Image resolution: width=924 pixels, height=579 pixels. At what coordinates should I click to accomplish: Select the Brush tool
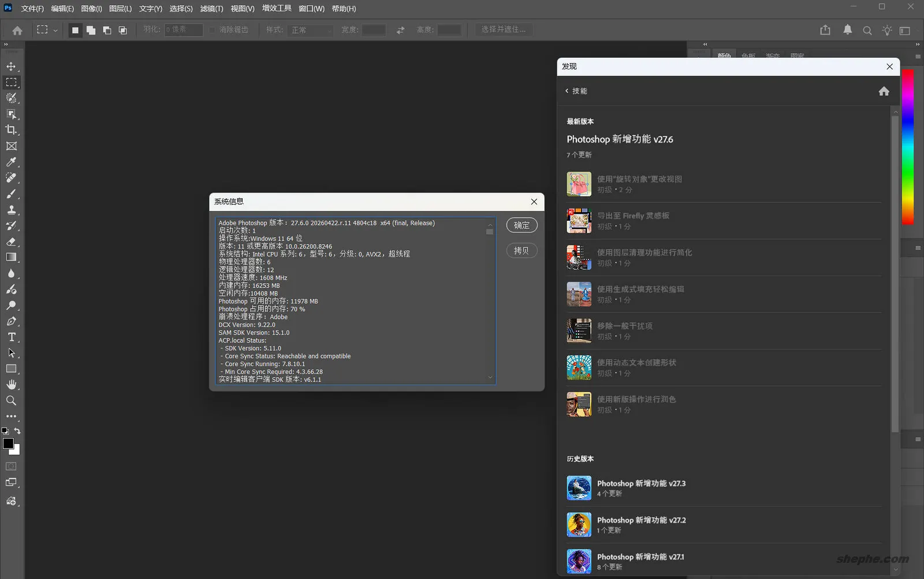11,194
